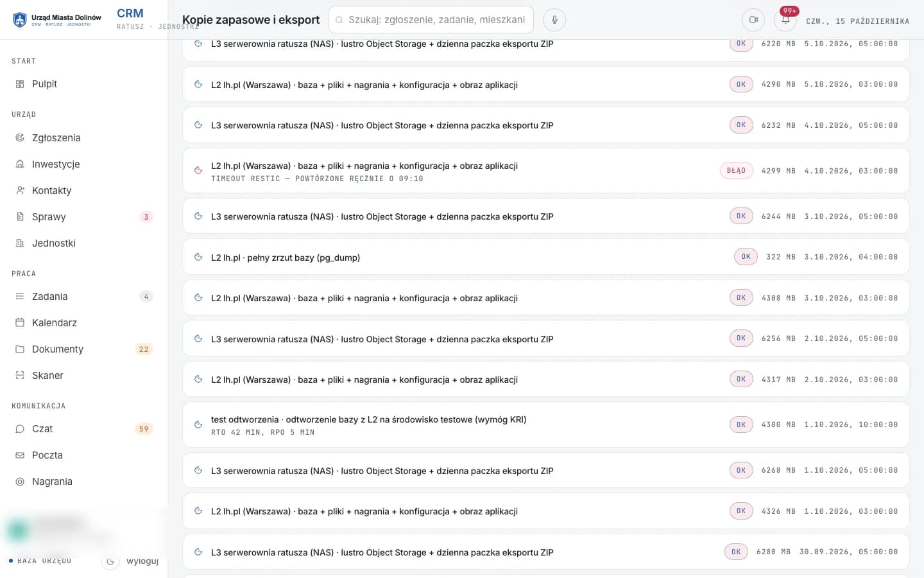Click the Kalendarz calendar icon
Screen dimensions: 924x578
click(20, 322)
